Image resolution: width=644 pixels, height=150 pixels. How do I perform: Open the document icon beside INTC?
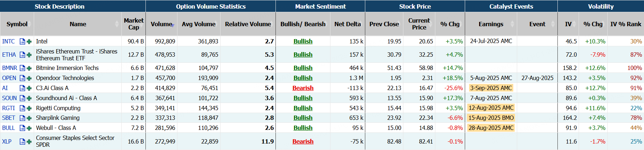point(22,42)
